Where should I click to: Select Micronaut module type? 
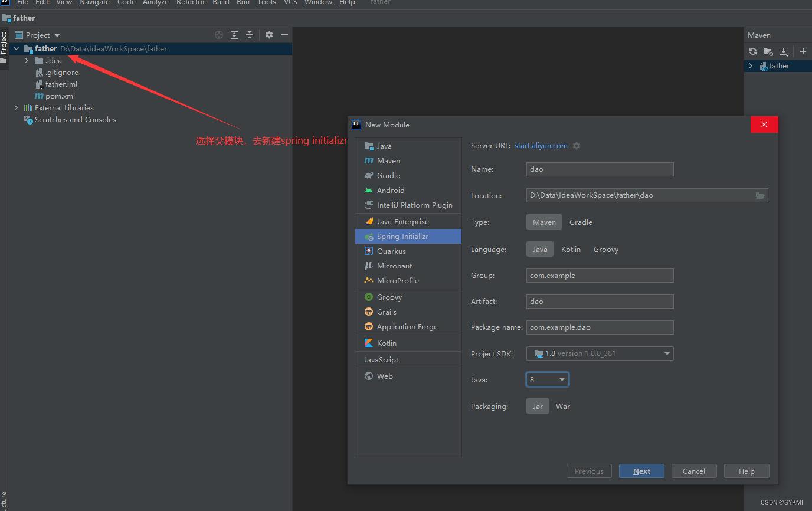point(408,266)
